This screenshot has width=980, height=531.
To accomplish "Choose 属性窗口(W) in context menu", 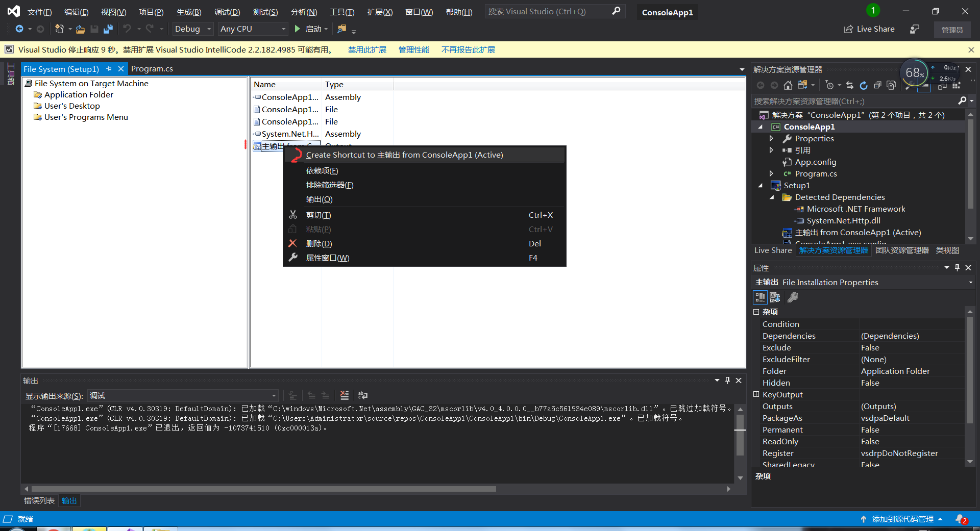I will tap(425, 258).
